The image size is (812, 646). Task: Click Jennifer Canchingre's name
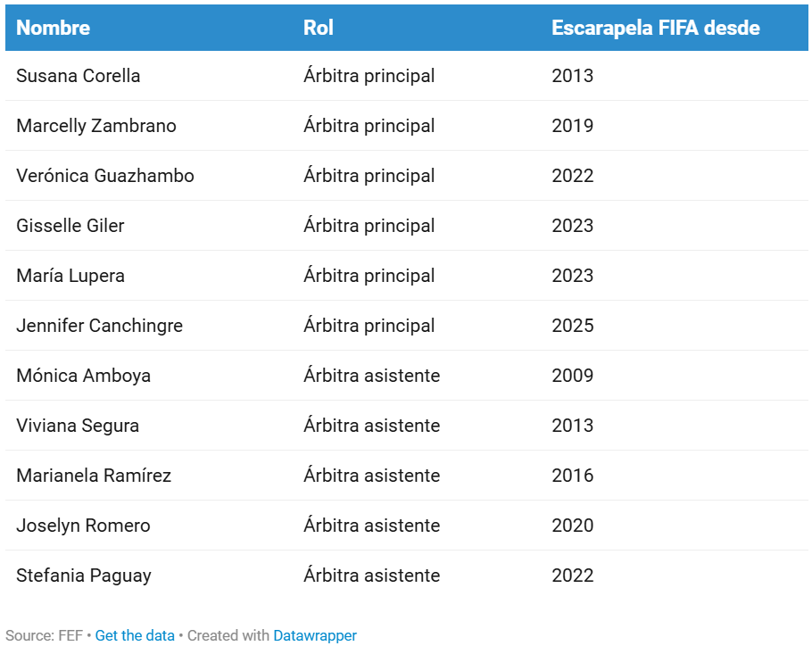[99, 326]
